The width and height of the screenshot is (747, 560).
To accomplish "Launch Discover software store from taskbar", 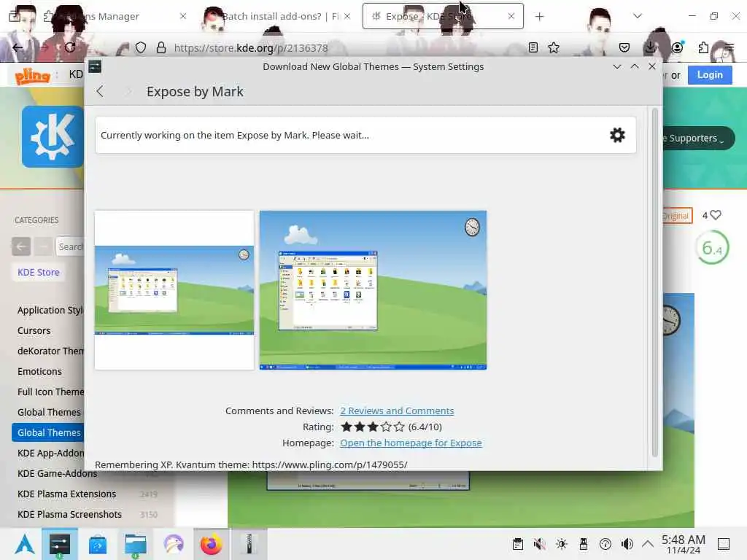I will (x=98, y=544).
